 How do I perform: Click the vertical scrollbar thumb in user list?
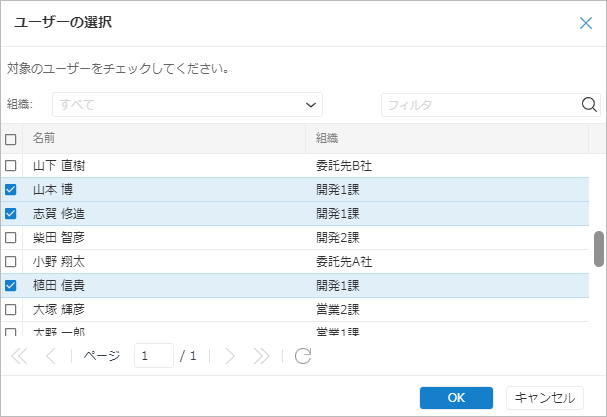(598, 249)
